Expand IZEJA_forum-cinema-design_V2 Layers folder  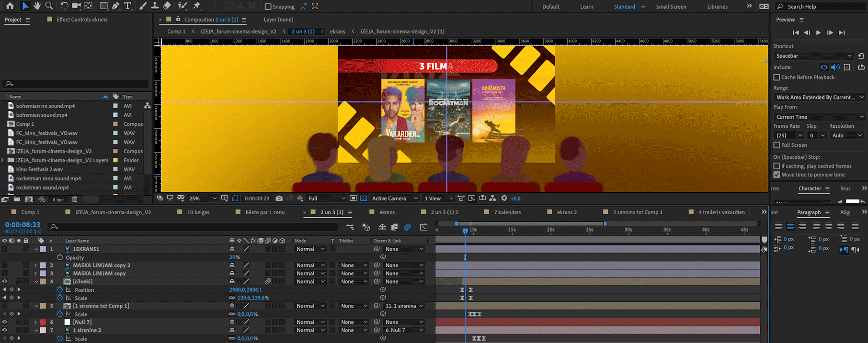3,160
